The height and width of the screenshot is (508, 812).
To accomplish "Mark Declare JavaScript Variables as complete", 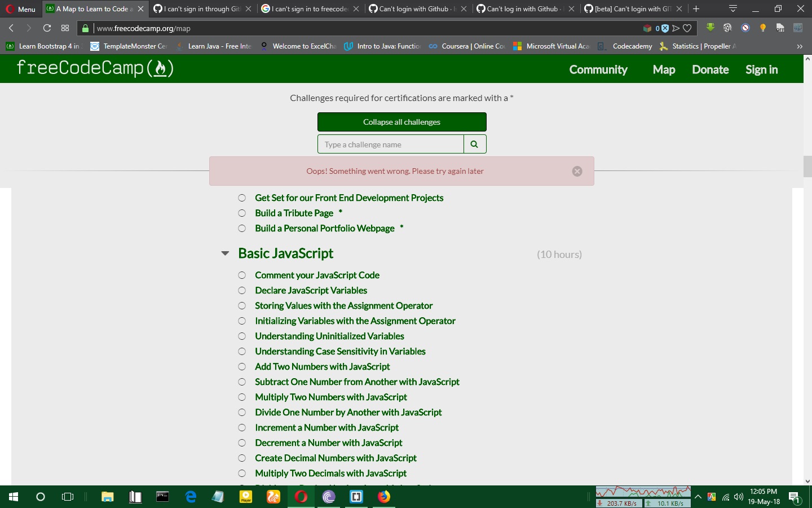I will tap(242, 291).
